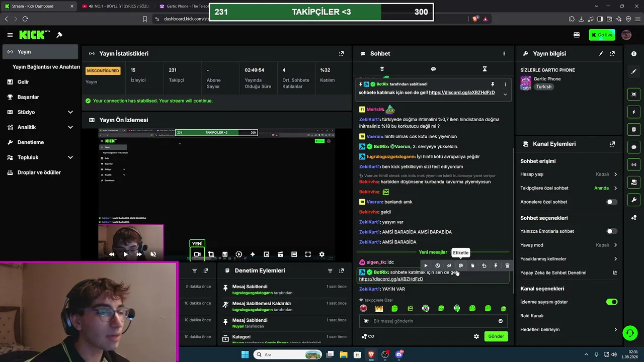The height and width of the screenshot is (362, 644).
Task: Select Yayın in the left sidebar
Action: click(40, 52)
